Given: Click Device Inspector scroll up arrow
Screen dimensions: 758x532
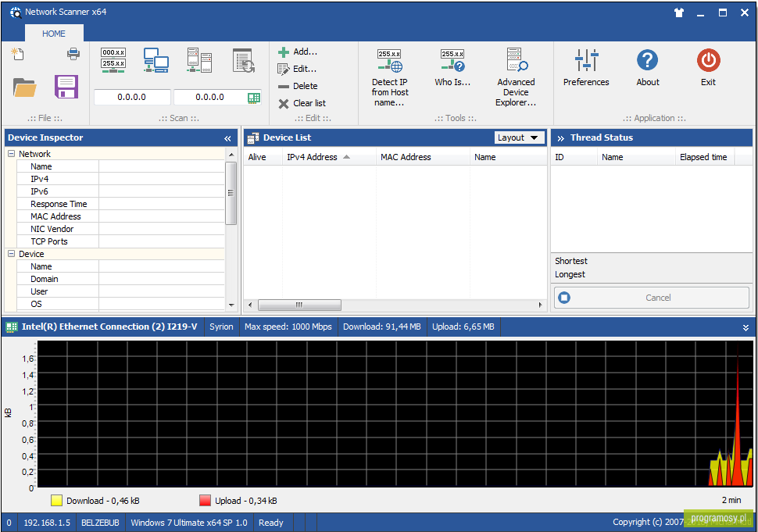Looking at the screenshot, I should (231, 154).
